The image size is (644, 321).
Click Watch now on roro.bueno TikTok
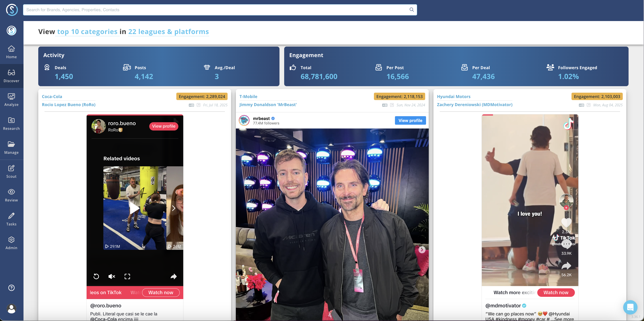tap(161, 293)
